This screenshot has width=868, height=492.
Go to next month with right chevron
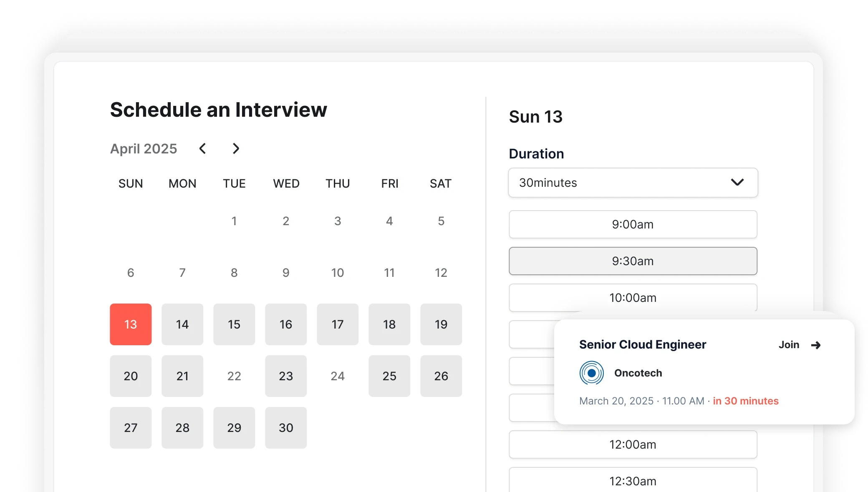click(x=236, y=148)
